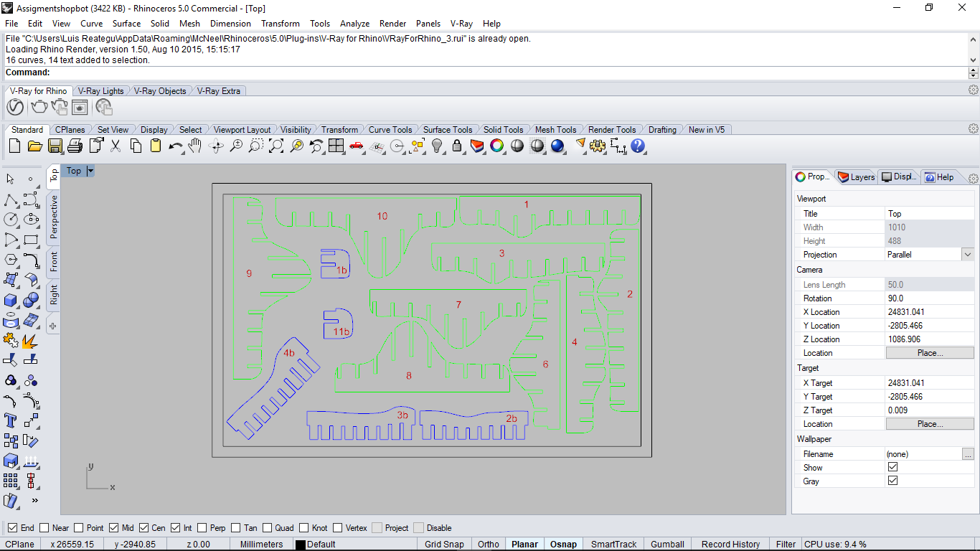
Task: Select the Polygon hexagon tool
Action: coord(11,260)
